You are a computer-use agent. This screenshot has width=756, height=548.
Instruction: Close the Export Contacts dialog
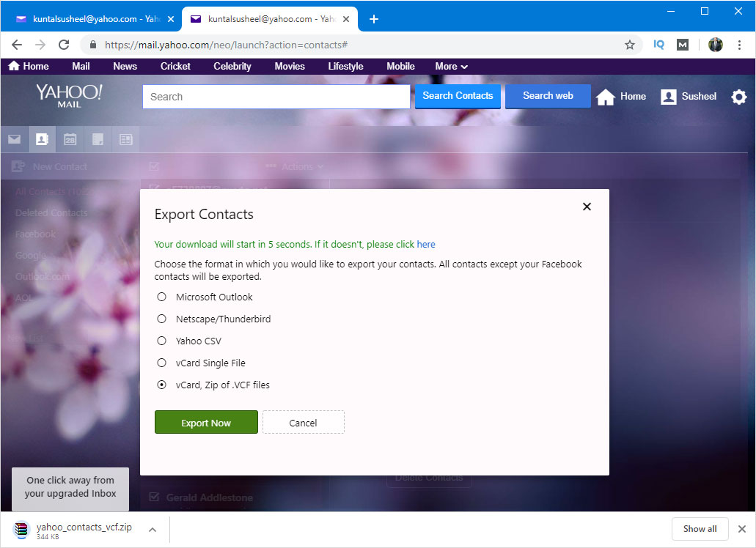click(587, 207)
